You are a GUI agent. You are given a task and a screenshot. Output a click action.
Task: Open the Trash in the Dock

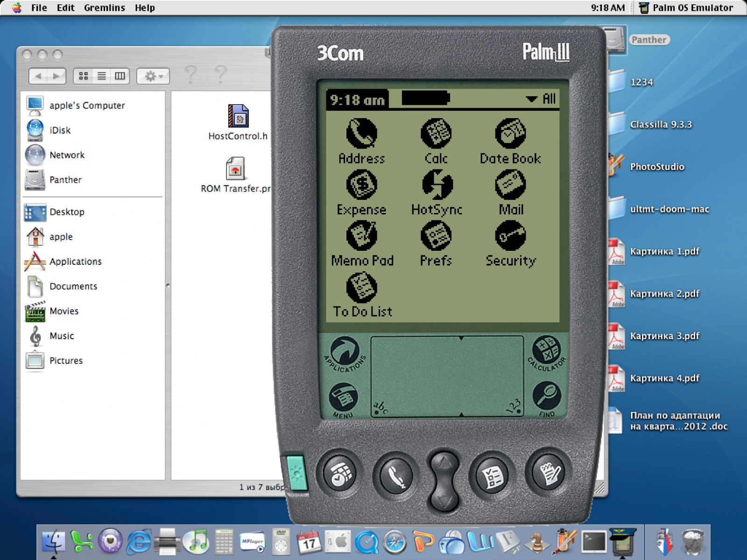click(692, 542)
